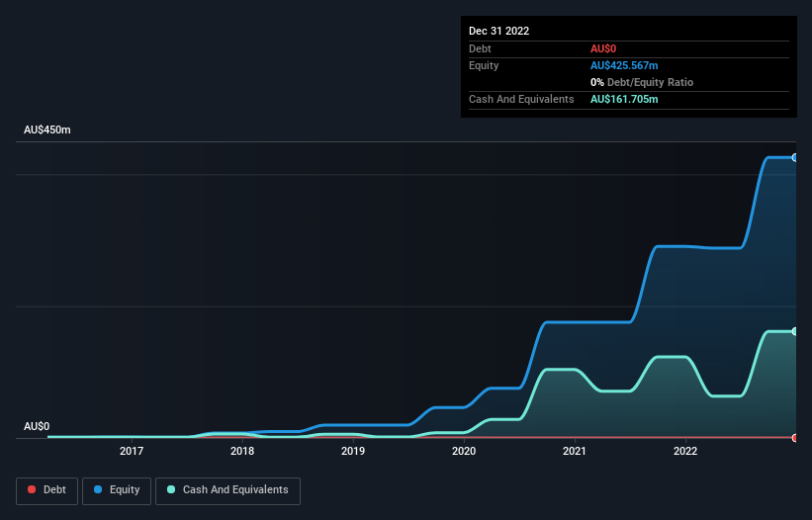Click the AU$0 y-axis label
812x520 pixels.
pos(37,426)
